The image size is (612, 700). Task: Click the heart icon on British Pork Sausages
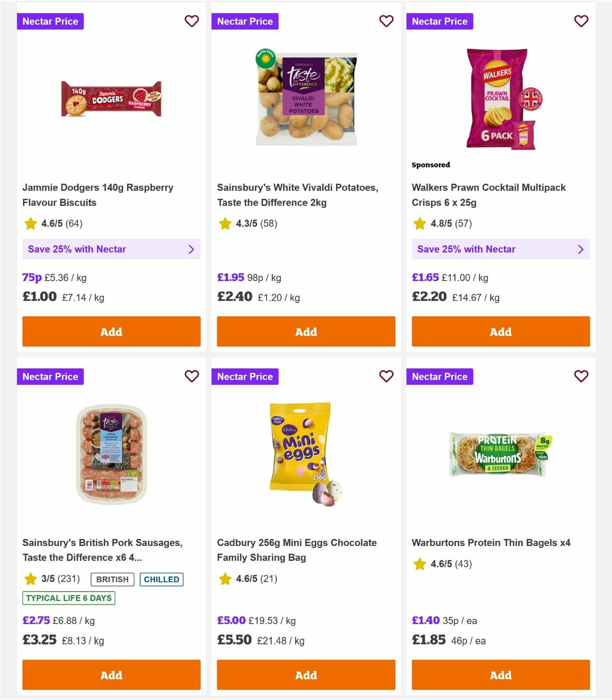192,377
